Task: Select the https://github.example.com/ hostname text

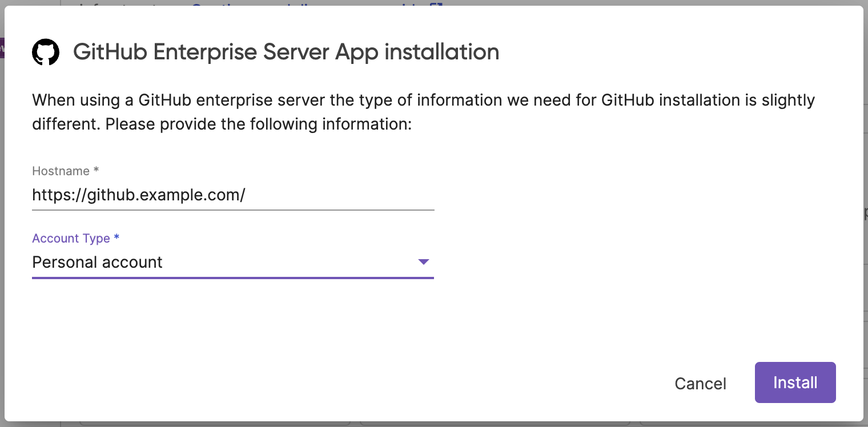Action: pyautogui.click(x=138, y=195)
